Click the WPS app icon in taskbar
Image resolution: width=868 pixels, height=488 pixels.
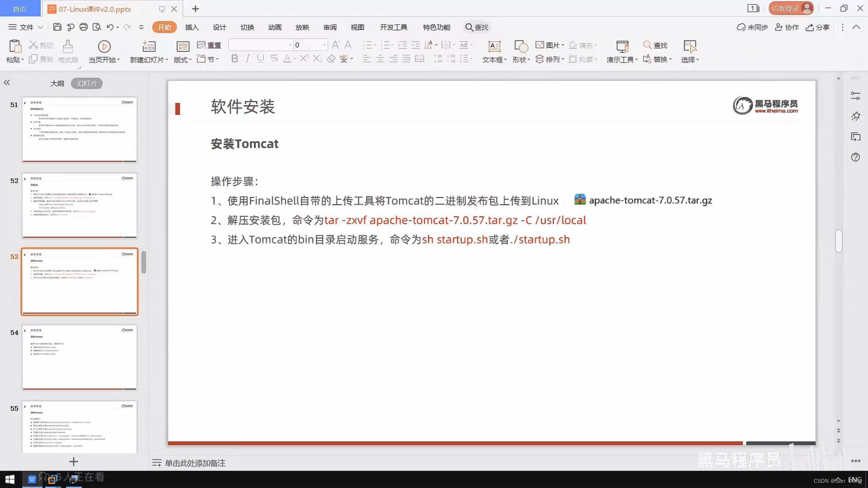pyautogui.click(x=32, y=479)
